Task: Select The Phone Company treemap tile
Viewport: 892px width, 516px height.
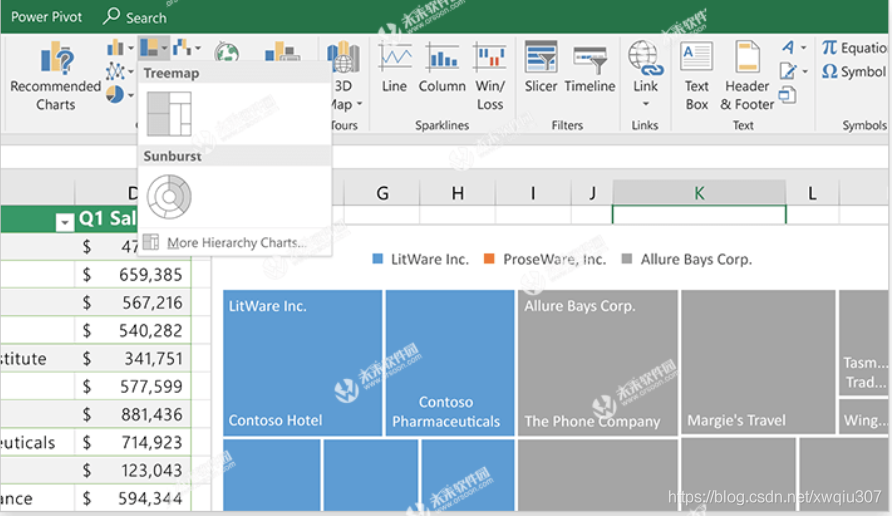Action: [598, 363]
